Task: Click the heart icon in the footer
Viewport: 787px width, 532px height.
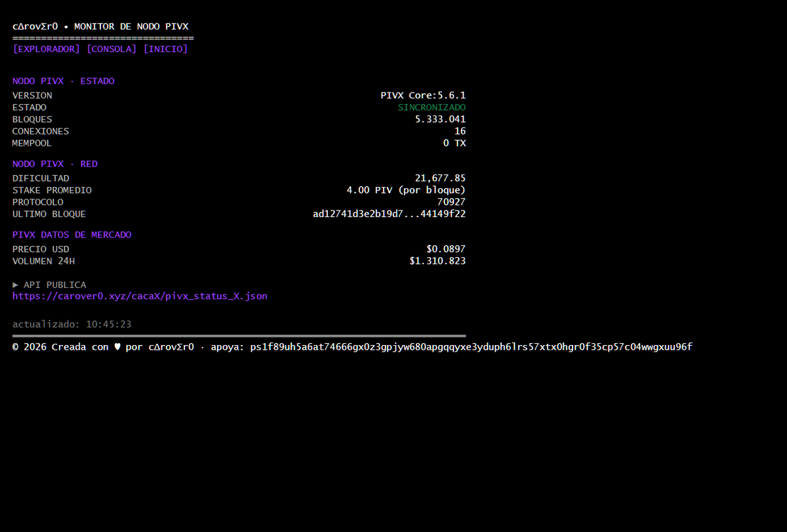Action: pos(117,347)
